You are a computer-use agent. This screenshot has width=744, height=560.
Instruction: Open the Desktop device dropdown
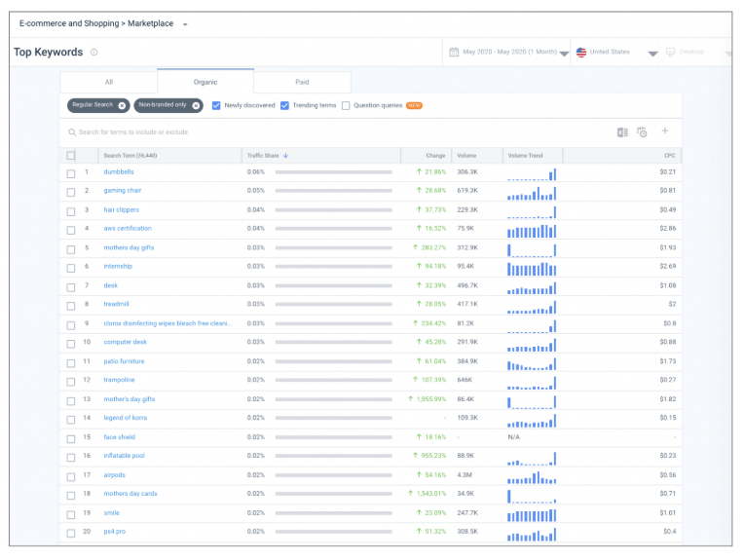point(728,54)
